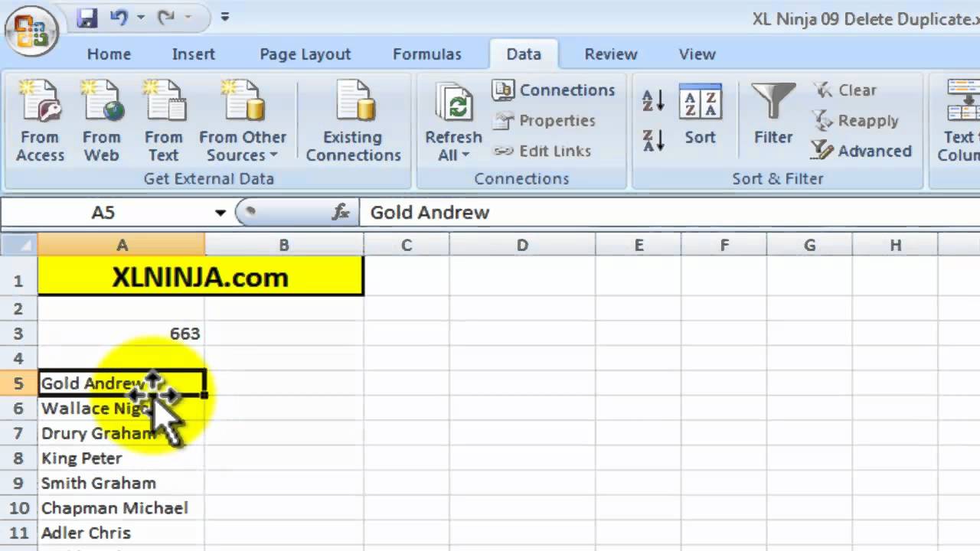
Task: Select column B header
Action: click(284, 246)
